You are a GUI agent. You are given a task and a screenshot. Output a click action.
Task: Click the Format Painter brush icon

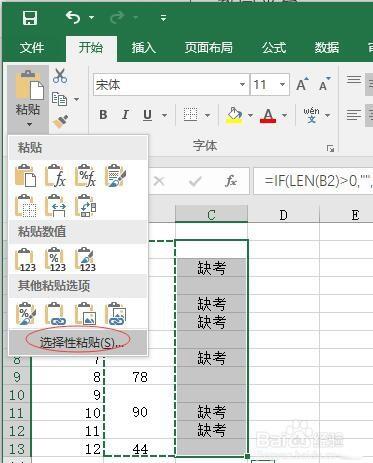pos(60,122)
